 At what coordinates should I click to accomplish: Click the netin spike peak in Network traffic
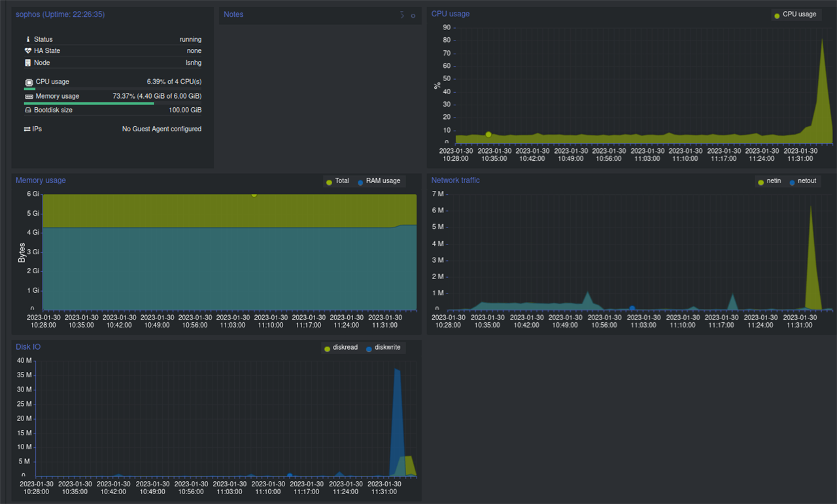(811, 206)
